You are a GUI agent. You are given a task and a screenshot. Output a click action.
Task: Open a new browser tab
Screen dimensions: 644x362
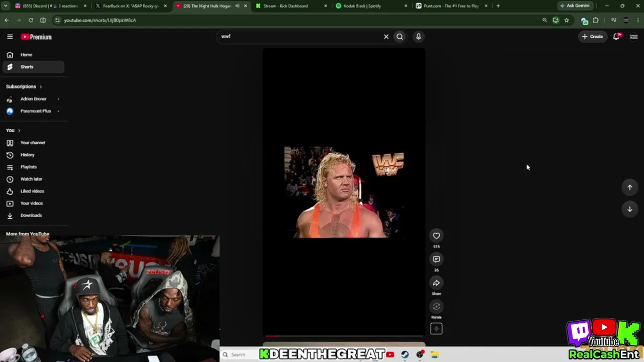[498, 6]
